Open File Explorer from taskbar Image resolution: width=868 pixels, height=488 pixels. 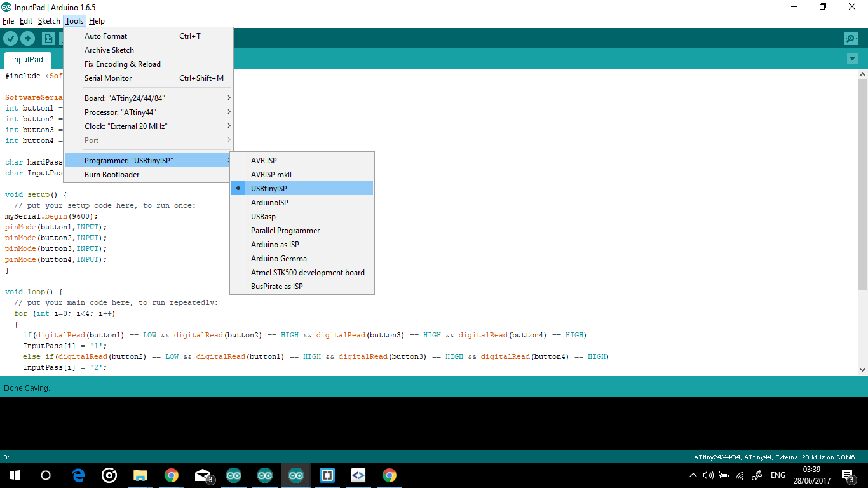(140, 475)
